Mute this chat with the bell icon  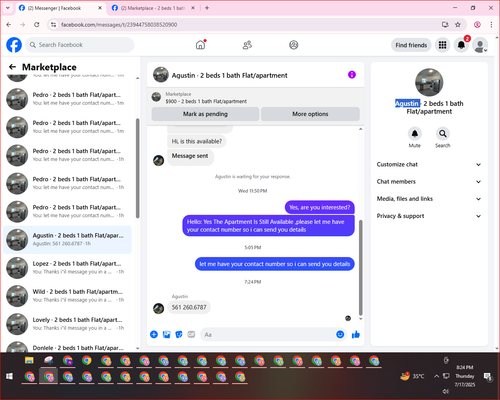coord(415,134)
